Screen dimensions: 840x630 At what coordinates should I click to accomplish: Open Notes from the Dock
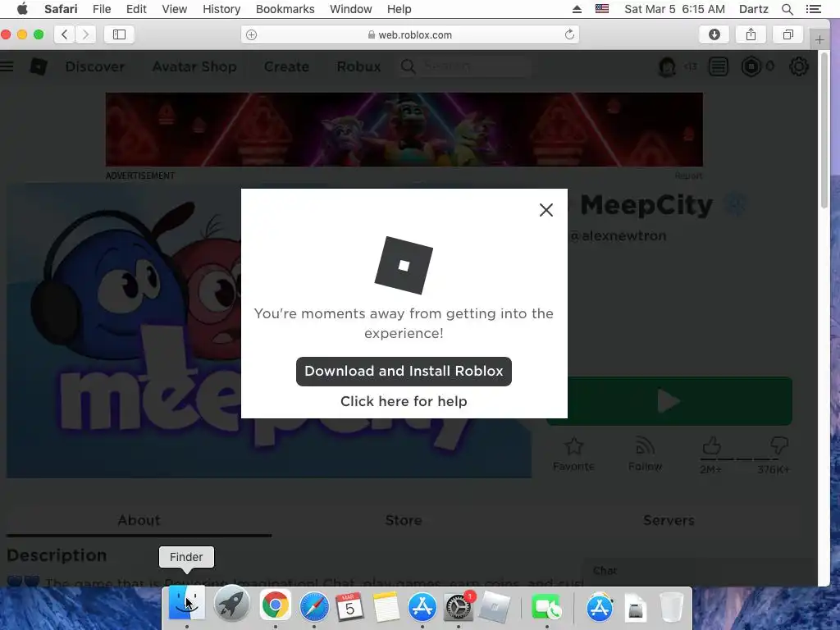pos(386,607)
